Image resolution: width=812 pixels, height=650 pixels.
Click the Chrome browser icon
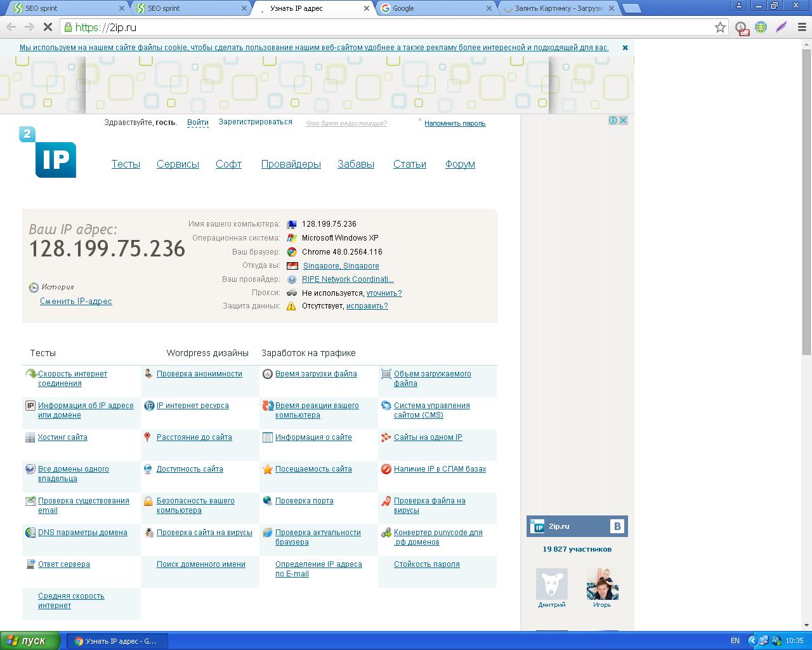(292, 252)
